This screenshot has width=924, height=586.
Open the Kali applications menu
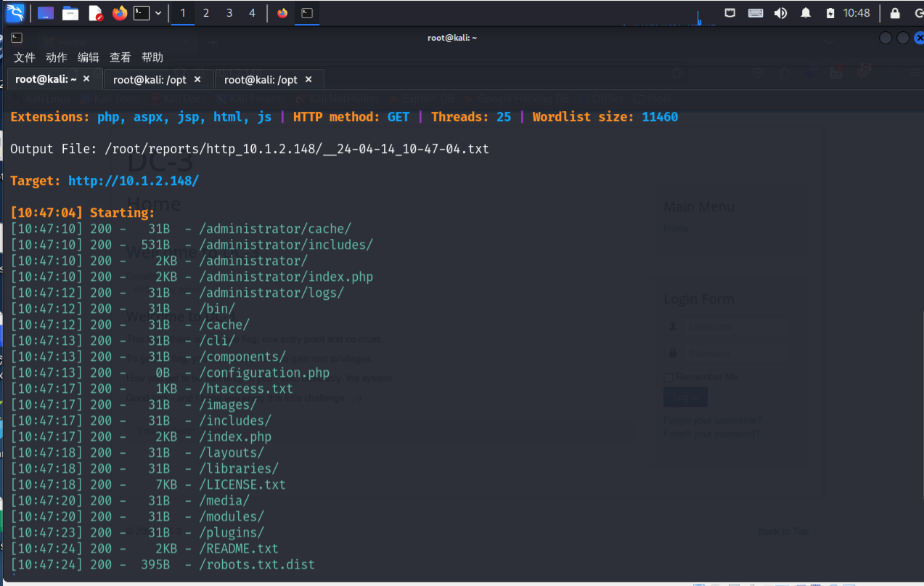tap(15, 12)
